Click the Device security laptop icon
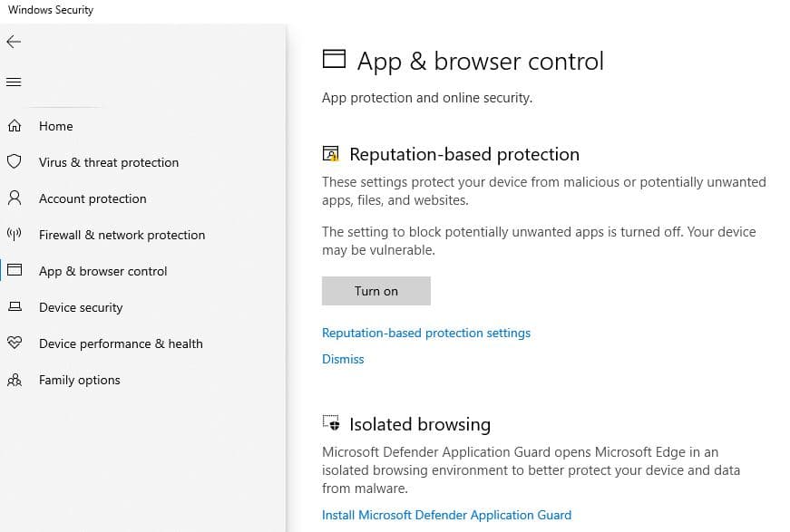Screen dimensions: 790x532 [14, 307]
